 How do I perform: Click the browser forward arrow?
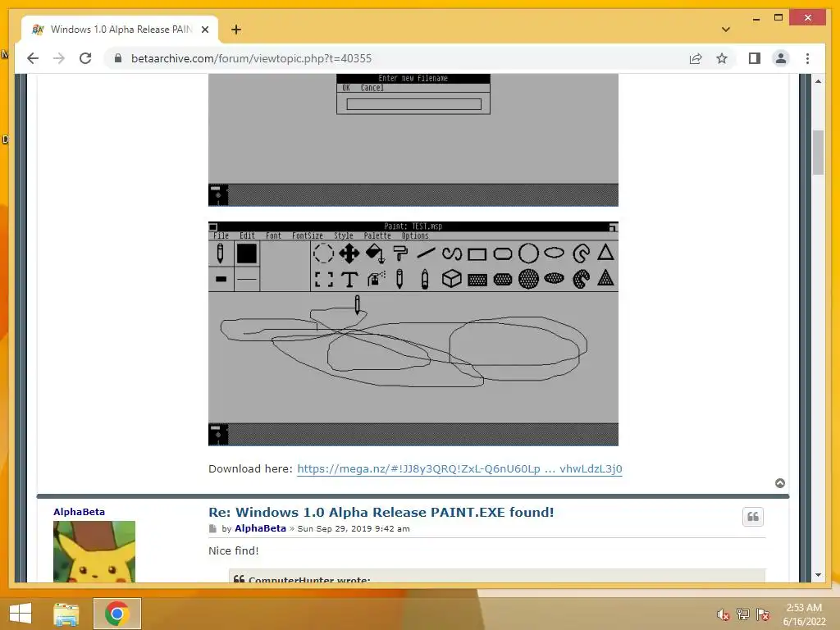click(x=59, y=58)
